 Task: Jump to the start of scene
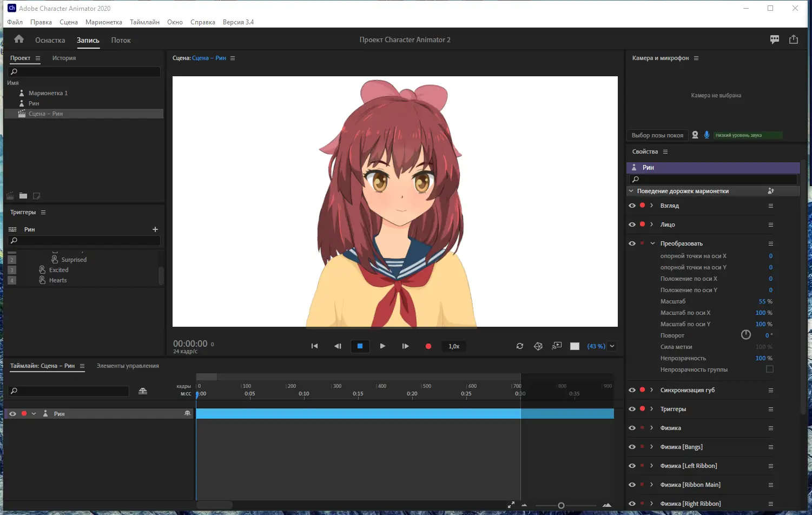[x=314, y=346]
